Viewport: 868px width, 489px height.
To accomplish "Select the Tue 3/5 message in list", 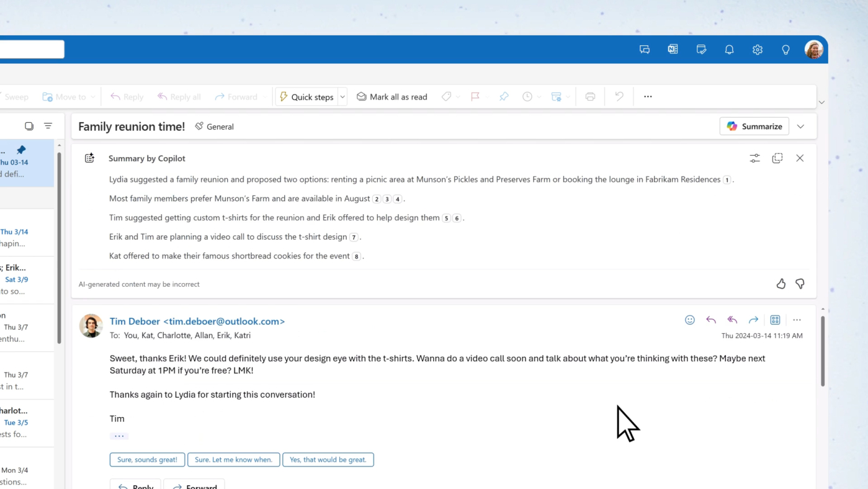I will 27,423.
